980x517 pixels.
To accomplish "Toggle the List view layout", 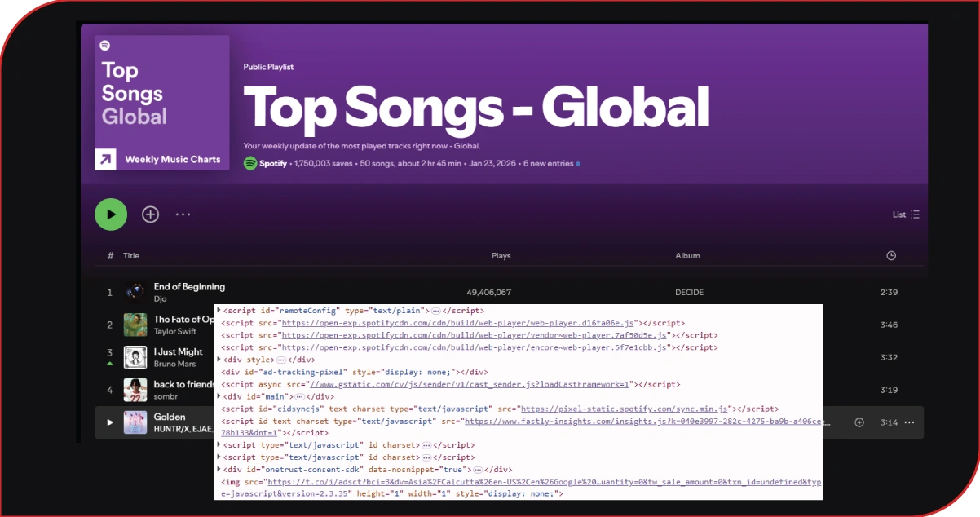I will pos(905,214).
